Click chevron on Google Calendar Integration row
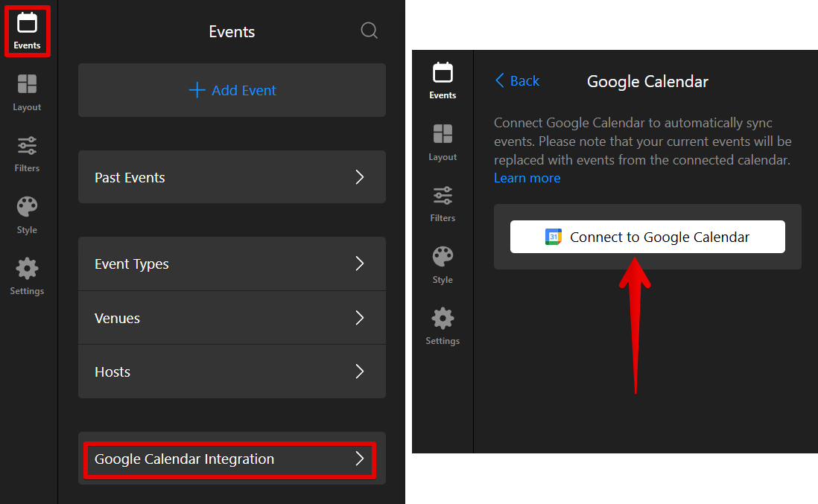The image size is (818, 504). click(359, 459)
